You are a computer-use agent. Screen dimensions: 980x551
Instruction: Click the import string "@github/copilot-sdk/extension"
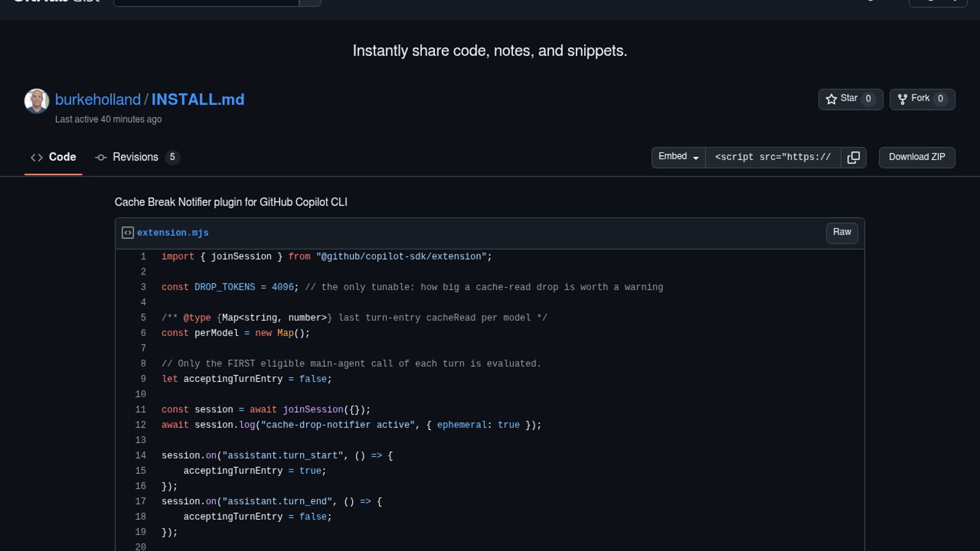pos(401,257)
